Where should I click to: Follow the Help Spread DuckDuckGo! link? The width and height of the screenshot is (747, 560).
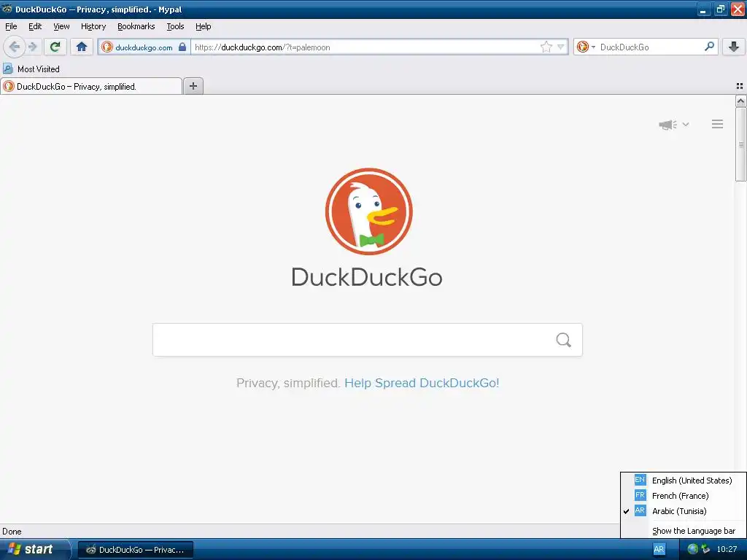pyautogui.click(x=422, y=383)
